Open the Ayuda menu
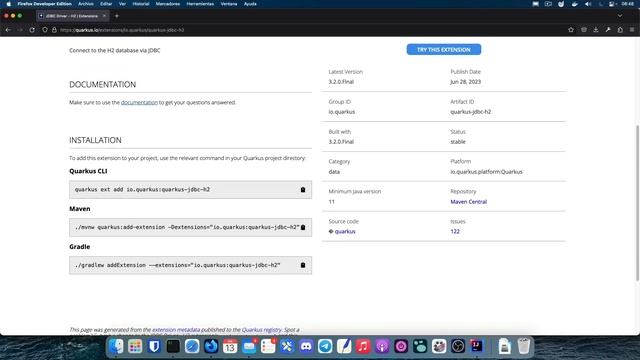 [250, 4]
